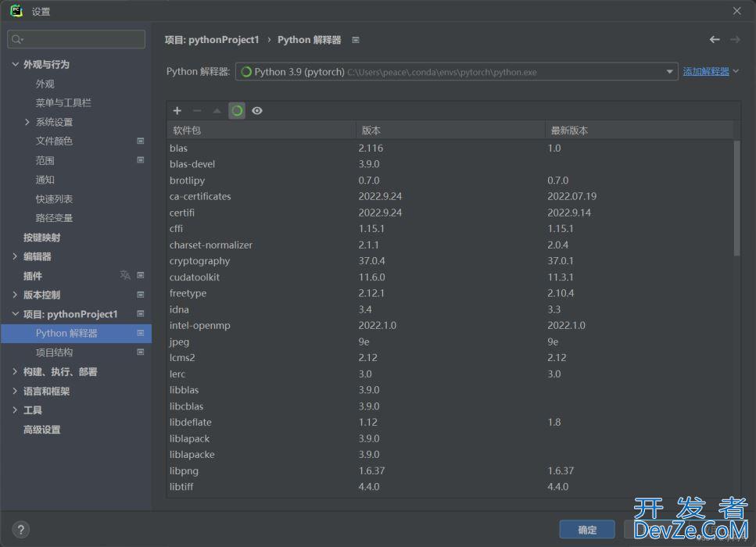Select 快速列表 in the settings tree
This screenshot has height=547, width=756.
pos(54,199)
